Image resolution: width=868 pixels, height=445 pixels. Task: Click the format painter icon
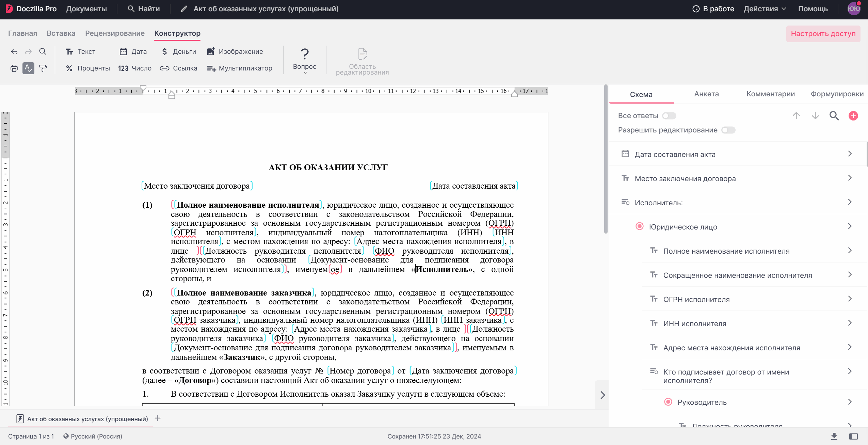point(43,68)
